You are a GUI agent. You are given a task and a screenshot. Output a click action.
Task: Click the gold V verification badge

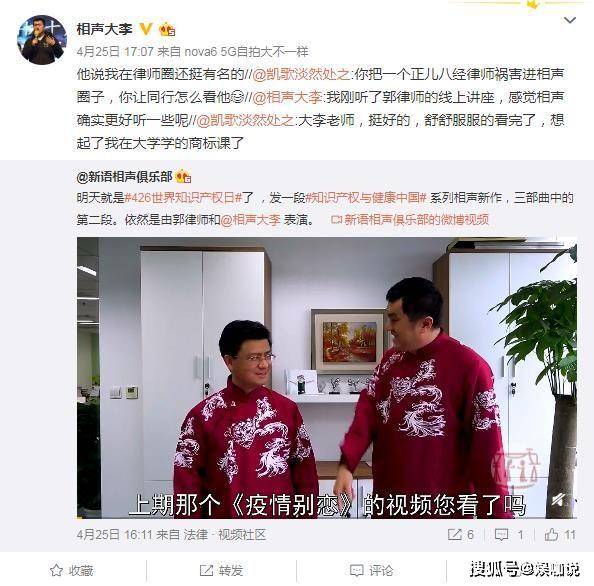[146, 29]
